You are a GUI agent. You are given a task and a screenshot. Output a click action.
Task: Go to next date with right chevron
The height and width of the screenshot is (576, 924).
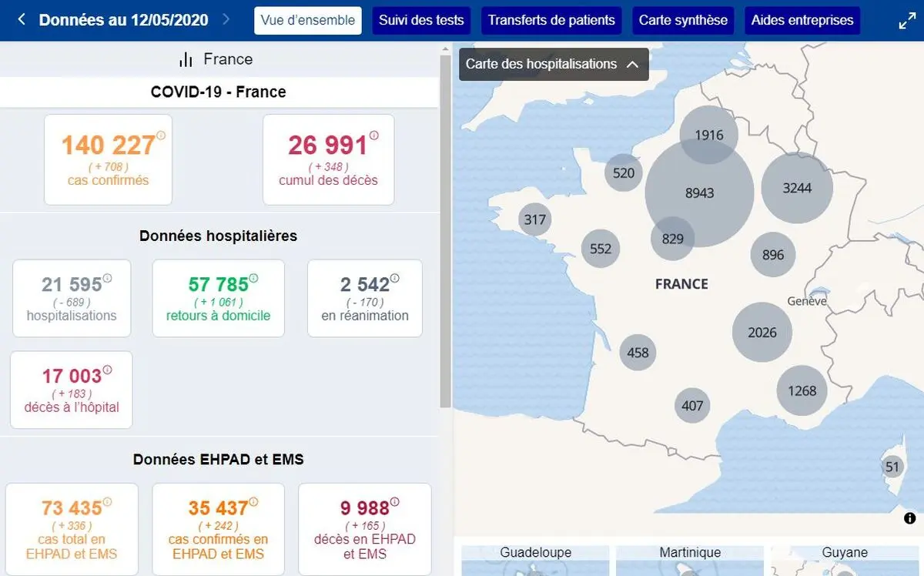pyautogui.click(x=226, y=19)
